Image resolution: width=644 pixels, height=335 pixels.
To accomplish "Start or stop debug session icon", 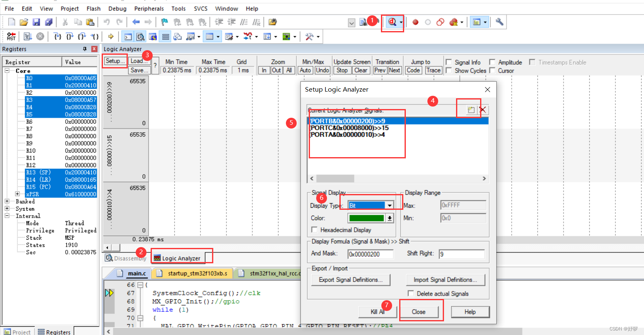I will tap(392, 22).
